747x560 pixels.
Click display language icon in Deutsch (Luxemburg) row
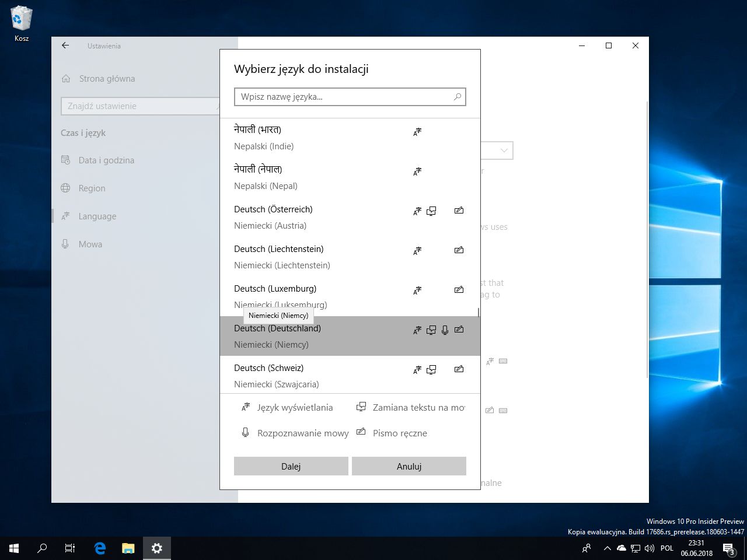point(417,290)
